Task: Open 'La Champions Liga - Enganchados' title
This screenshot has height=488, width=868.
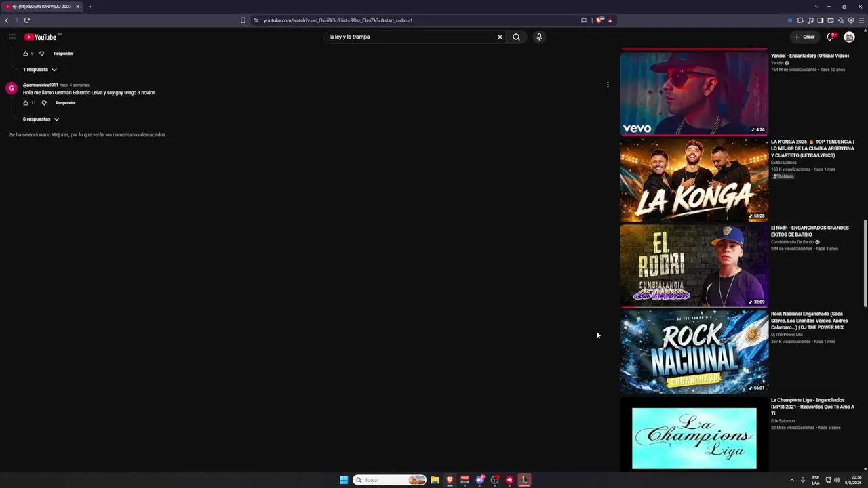Action: pos(812,407)
